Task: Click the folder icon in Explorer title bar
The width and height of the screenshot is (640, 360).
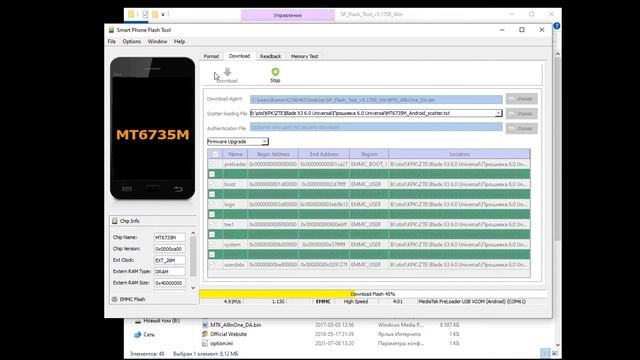Action: click(131, 14)
